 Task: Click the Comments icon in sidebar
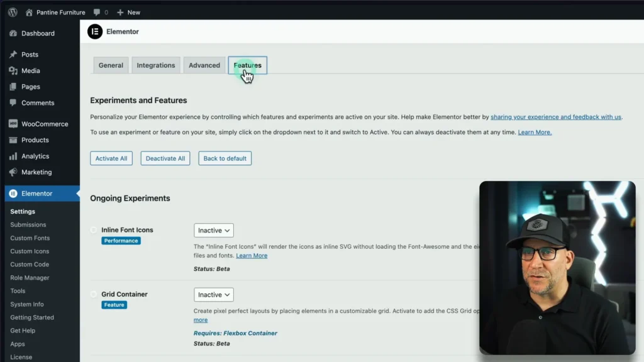(x=13, y=102)
